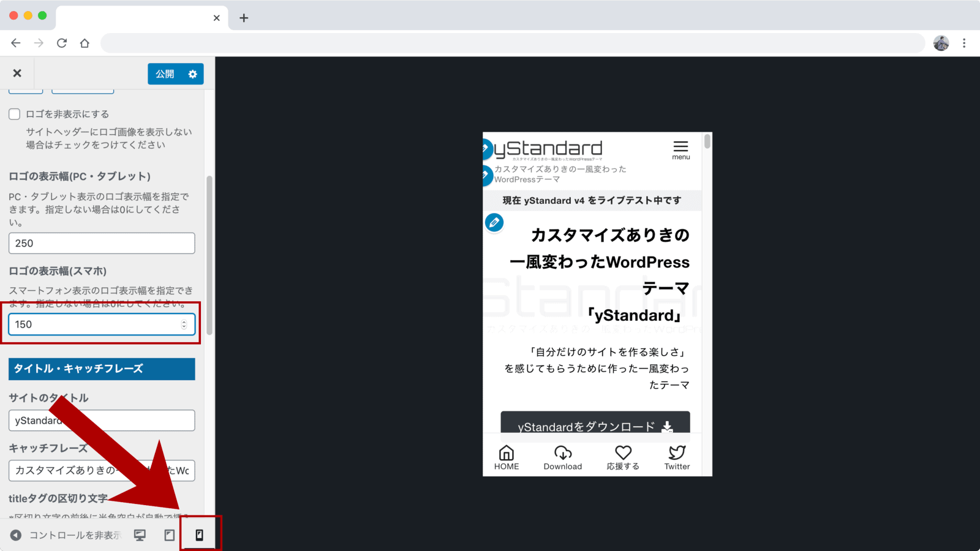The image size is (980, 551).
Task: Tap Download icon in preview footer
Action: [563, 457]
